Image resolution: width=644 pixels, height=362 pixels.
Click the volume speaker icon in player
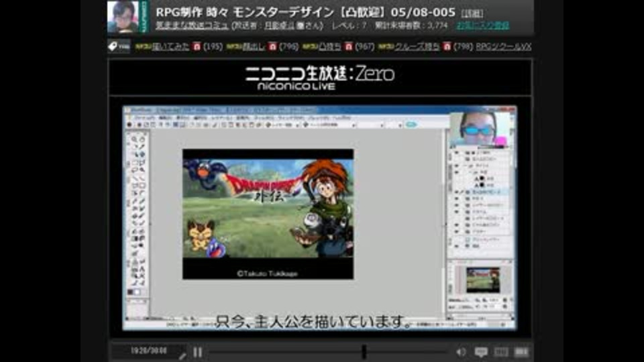point(461,352)
